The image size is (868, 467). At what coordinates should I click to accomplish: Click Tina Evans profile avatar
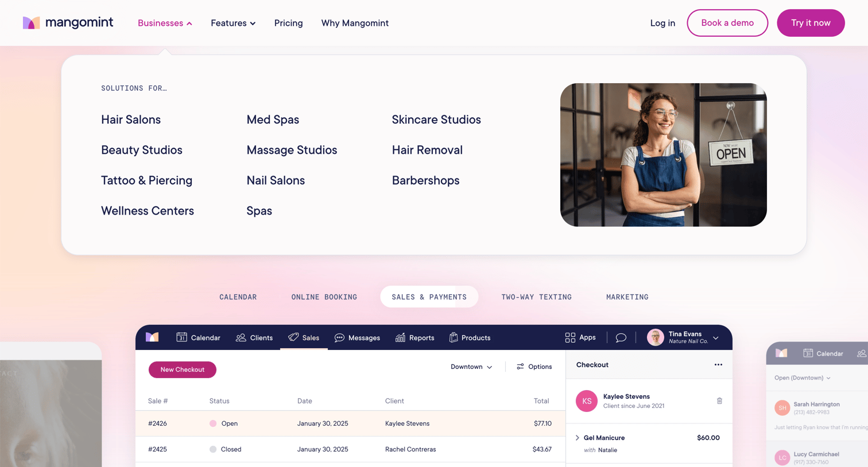click(x=656, y=337)
